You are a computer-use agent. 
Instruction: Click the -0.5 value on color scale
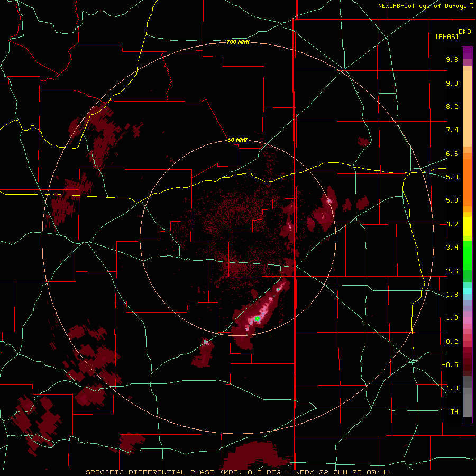tap(450, 365)
